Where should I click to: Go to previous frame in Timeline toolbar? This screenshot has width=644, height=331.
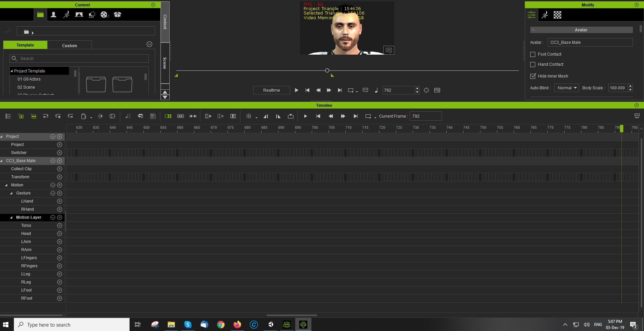coord(331,116)
